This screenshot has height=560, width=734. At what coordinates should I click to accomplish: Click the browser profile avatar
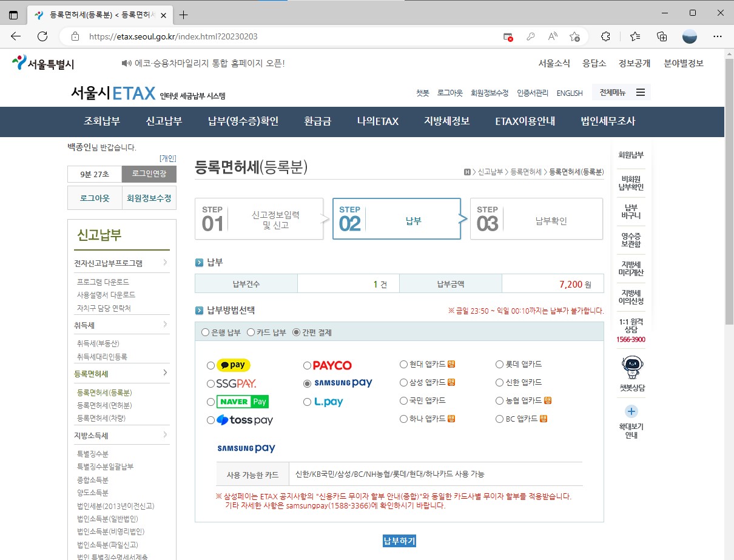pos(690,36)
